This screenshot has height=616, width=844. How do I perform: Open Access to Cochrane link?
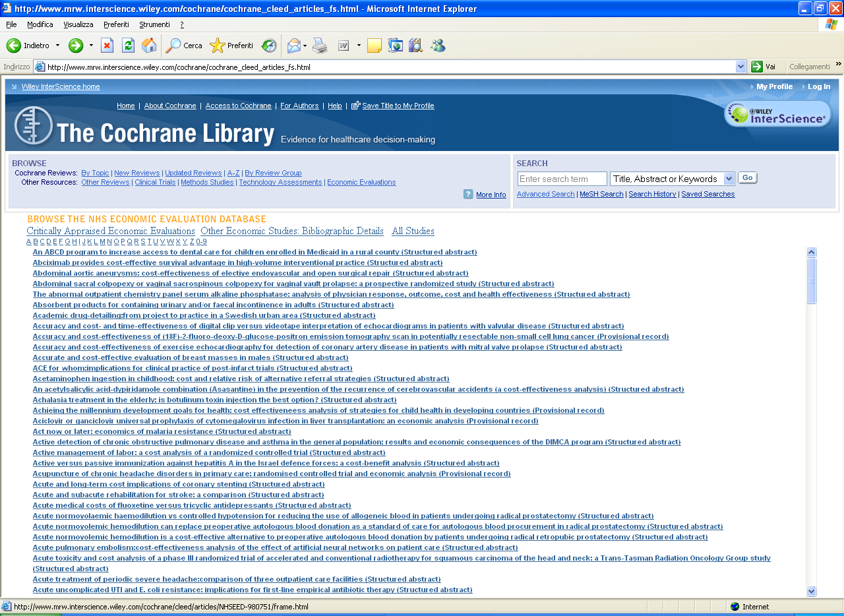tap(238, 106)
